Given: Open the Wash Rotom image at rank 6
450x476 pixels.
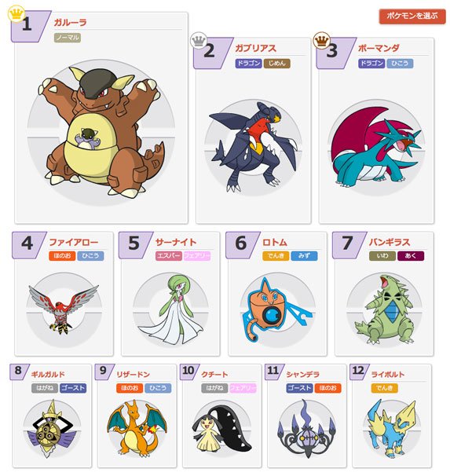Looking at the screenshot, I should [277, 309].
